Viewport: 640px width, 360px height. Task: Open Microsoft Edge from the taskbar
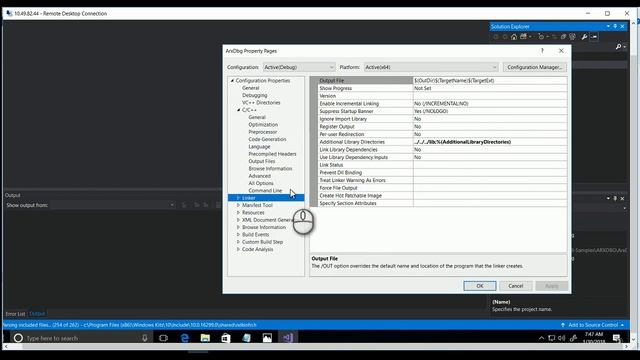point(184,338)
